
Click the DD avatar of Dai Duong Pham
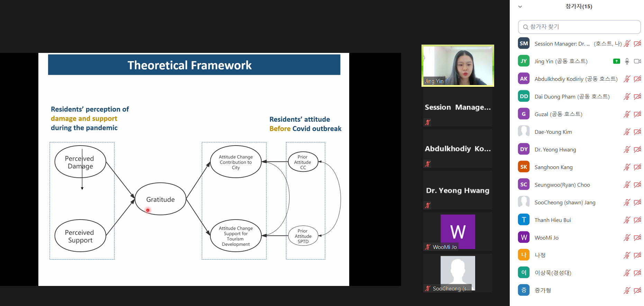pos(524,96)
